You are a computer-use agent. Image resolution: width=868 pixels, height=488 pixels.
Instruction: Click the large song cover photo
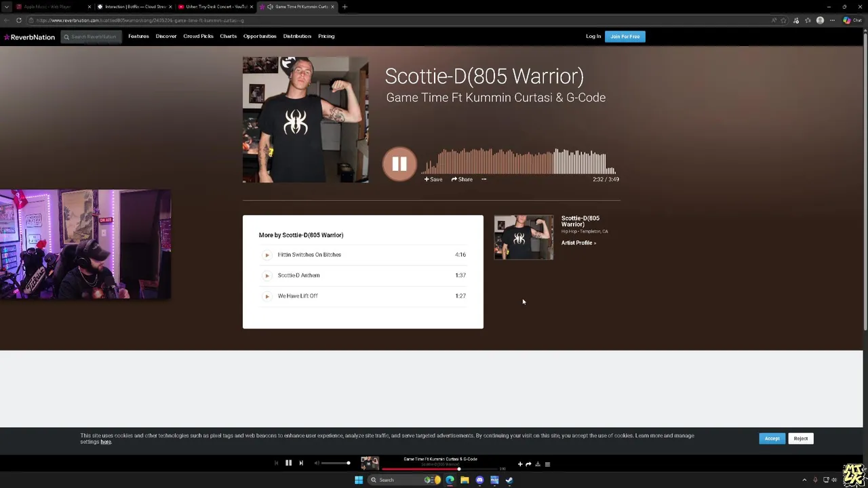(306, 120)
